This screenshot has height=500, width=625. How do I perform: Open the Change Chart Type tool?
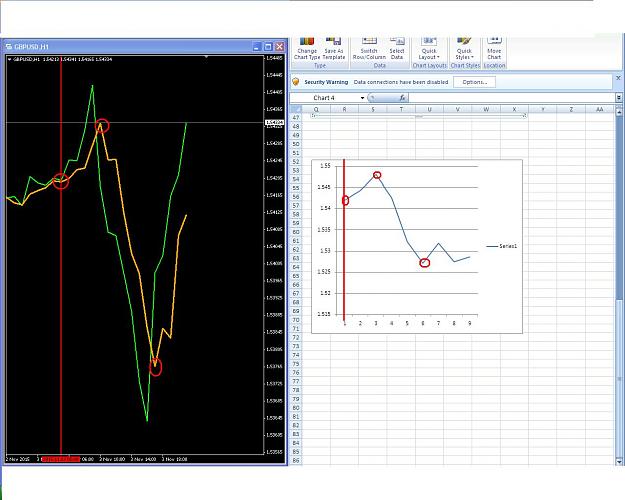coord(307,48)
